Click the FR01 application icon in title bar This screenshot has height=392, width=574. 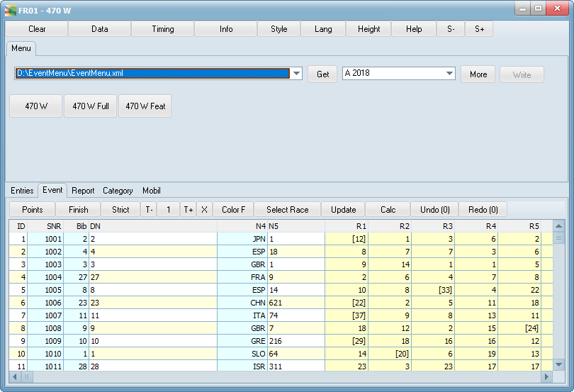tap(11, 11)
